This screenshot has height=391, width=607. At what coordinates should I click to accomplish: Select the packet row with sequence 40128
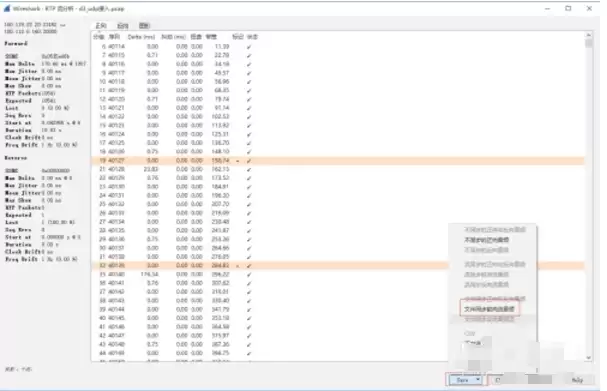(338, 169)
